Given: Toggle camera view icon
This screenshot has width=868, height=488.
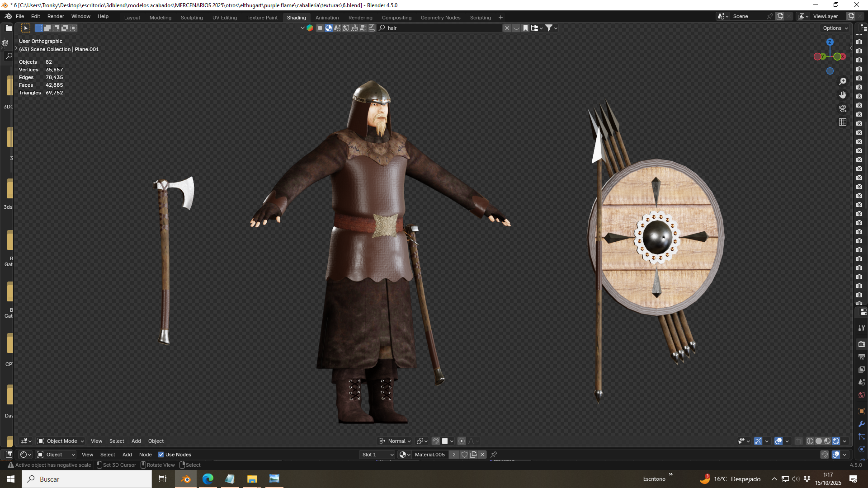Looking at the screenshot, I should (843, 108).
